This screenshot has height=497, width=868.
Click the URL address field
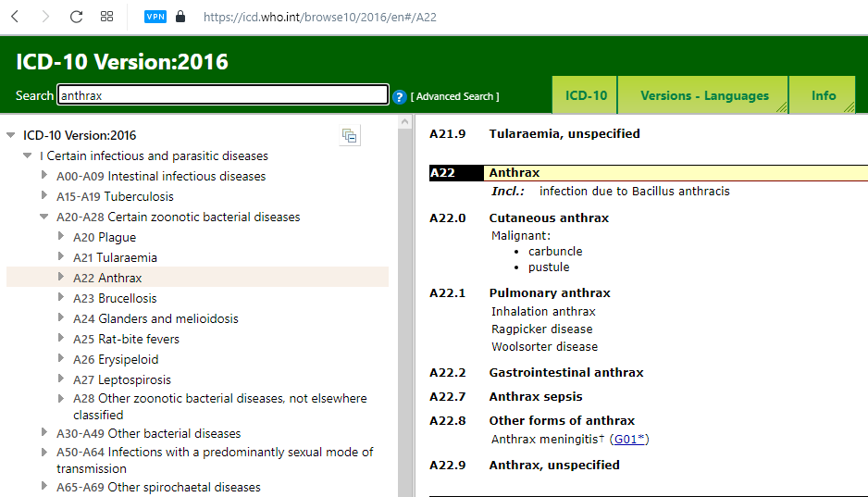320,18
